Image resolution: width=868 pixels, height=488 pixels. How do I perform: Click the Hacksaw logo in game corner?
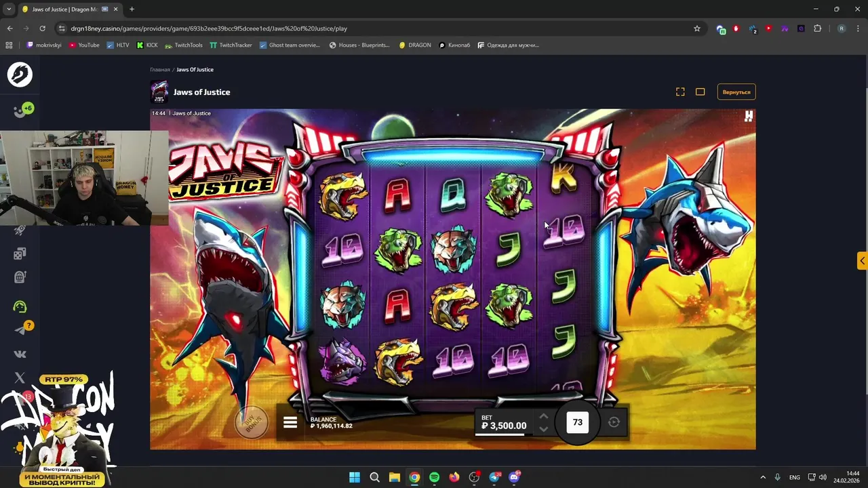(748, 117)
